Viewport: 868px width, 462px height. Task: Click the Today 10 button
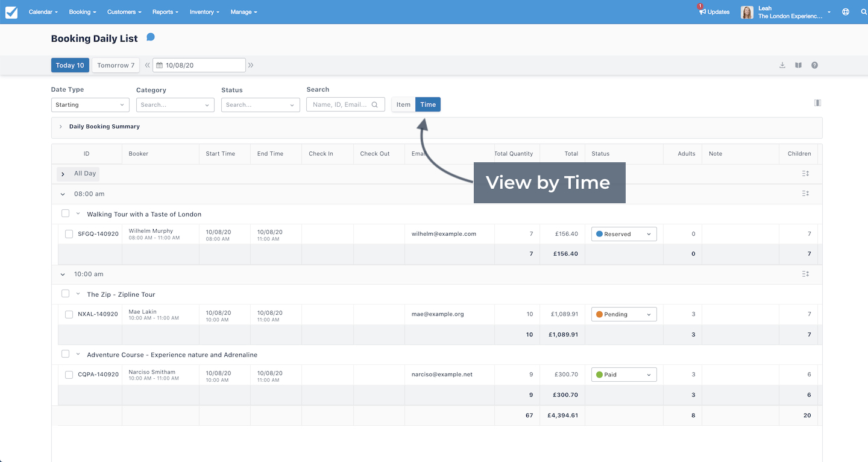coord(70,65)
